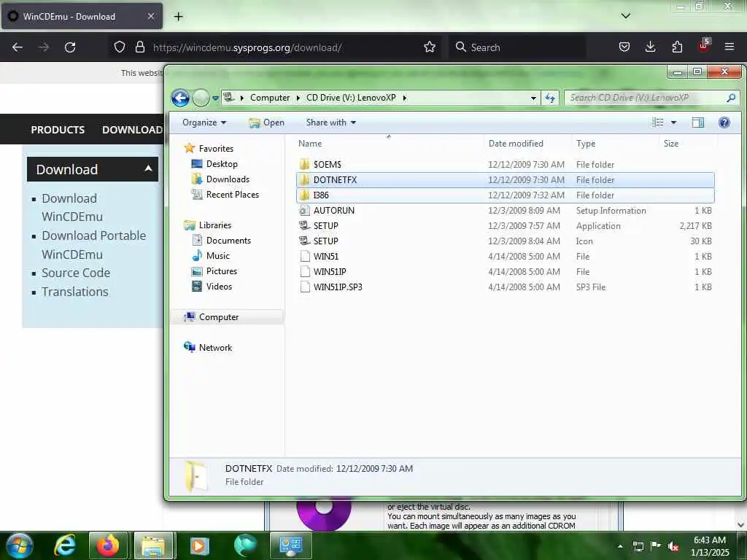The width and height of the screenshot is (747, 560).
Task: Select Libraries in navigation pane
Action: (x=215, y=225)
